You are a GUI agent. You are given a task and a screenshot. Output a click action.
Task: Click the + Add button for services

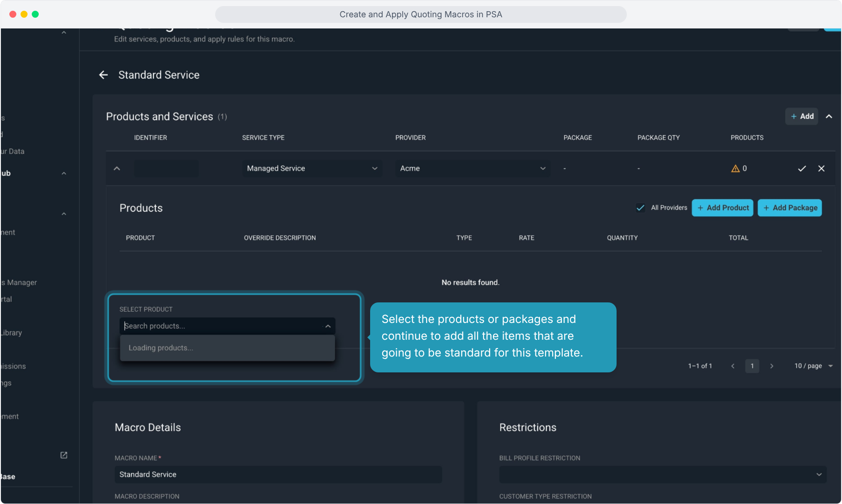click(801, 116)
